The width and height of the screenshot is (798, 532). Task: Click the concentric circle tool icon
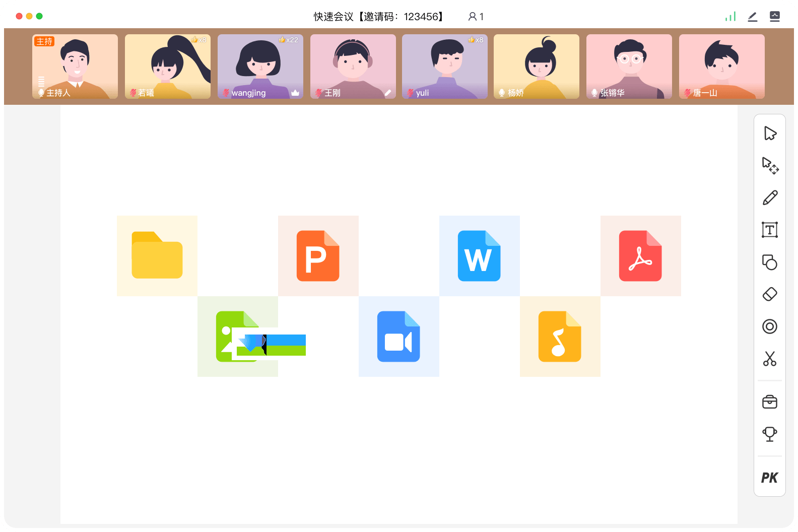770,326
